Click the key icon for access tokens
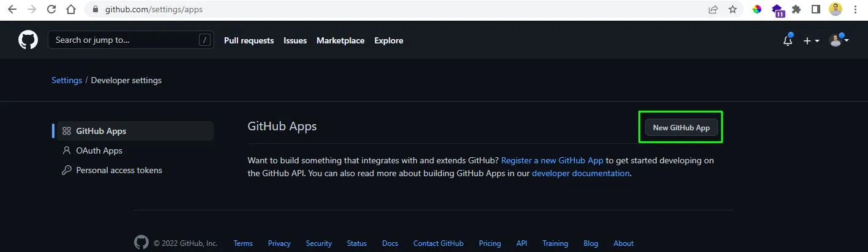868x252 pixels. tap(67, 170)
